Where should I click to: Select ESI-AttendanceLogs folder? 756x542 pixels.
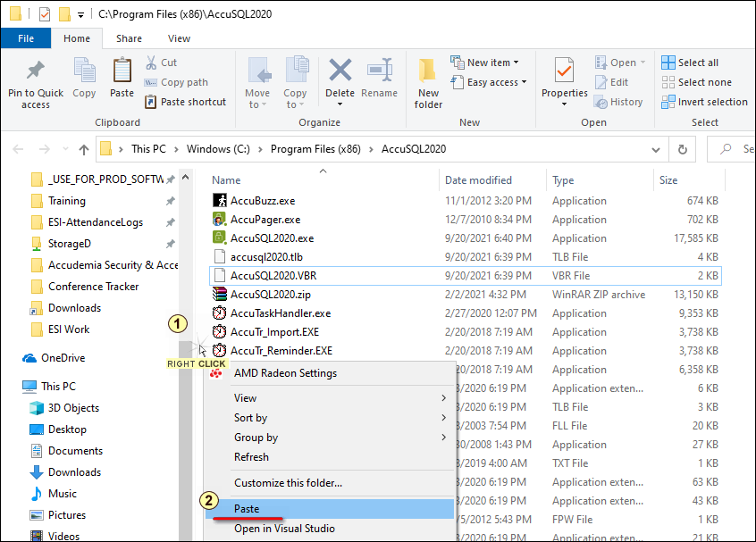(x=96, y=222)
